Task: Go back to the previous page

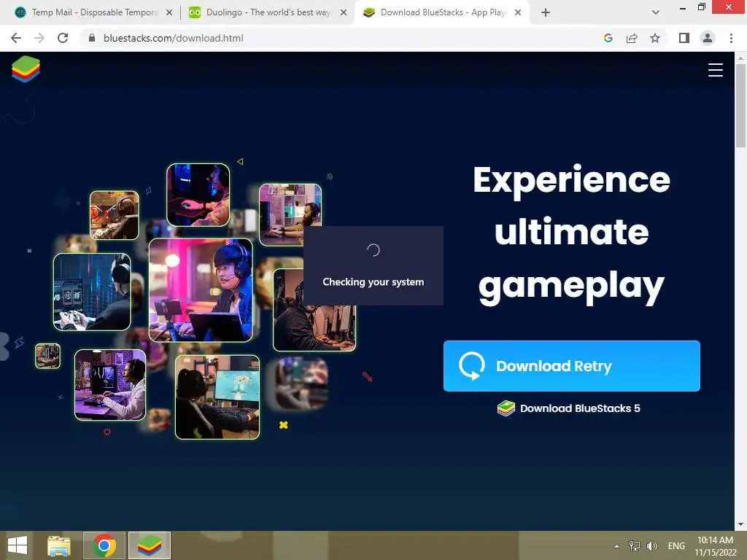Action: [16, 38]
